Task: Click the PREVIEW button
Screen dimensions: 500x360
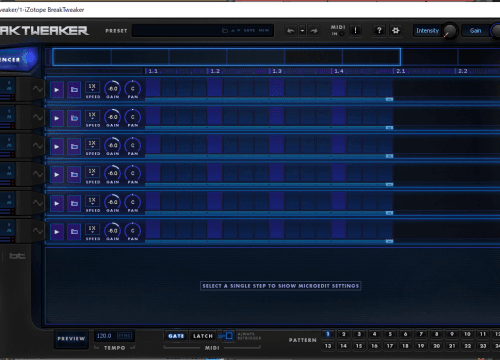Action: point(71,339)
